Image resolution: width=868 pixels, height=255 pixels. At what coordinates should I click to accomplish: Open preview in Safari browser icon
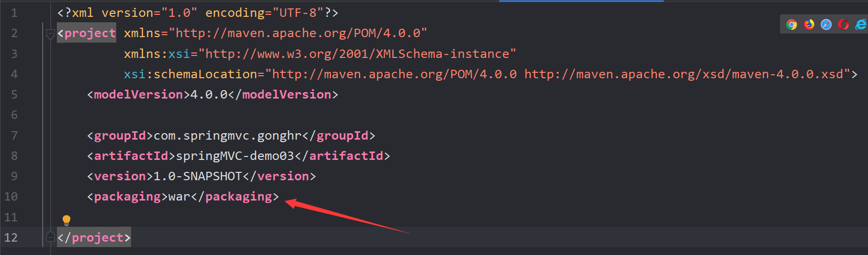tap(826, 24)
